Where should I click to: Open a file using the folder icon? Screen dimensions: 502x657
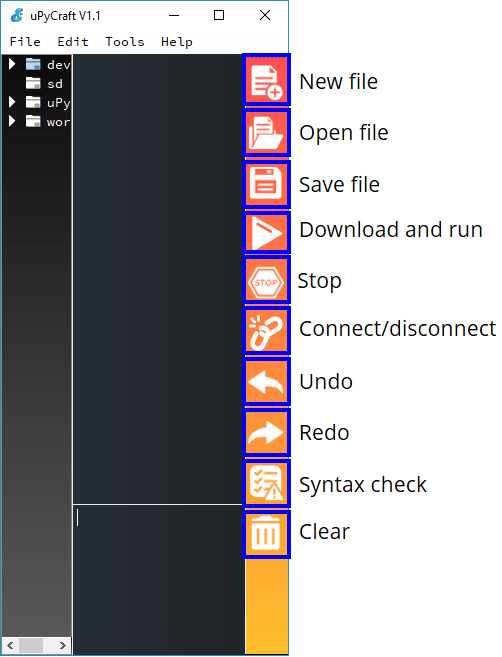tap(266, 132)
